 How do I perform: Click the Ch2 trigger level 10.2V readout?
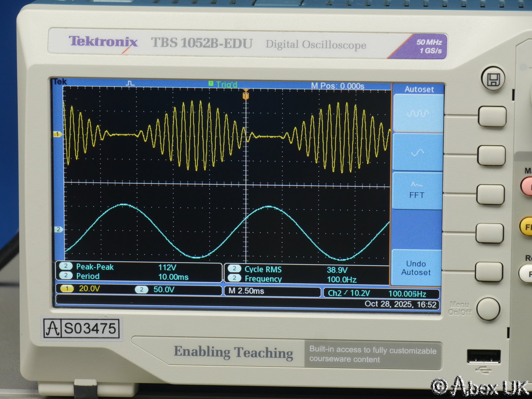coord(349,293)
